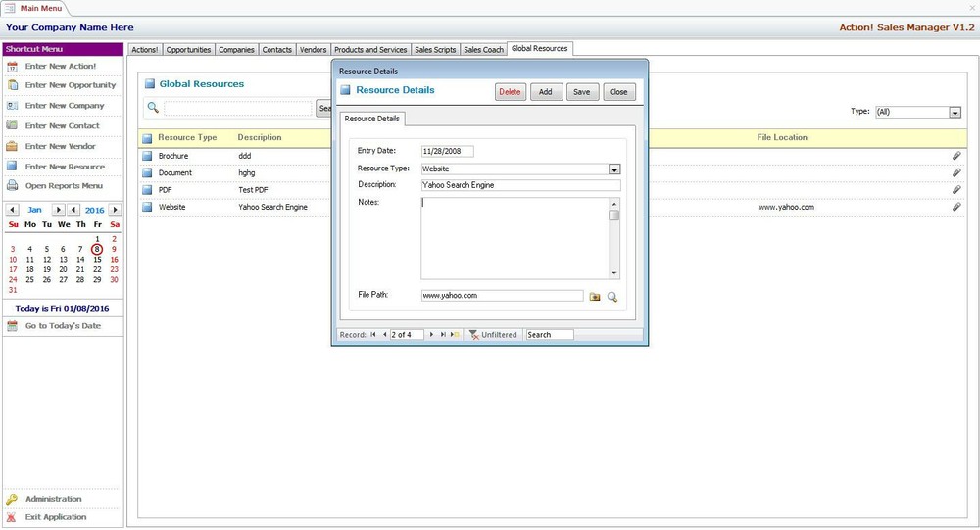The width and height of the screenshot is (980, 530).
Task: Go to next month in calendar
Action: [x=58, y=210]
